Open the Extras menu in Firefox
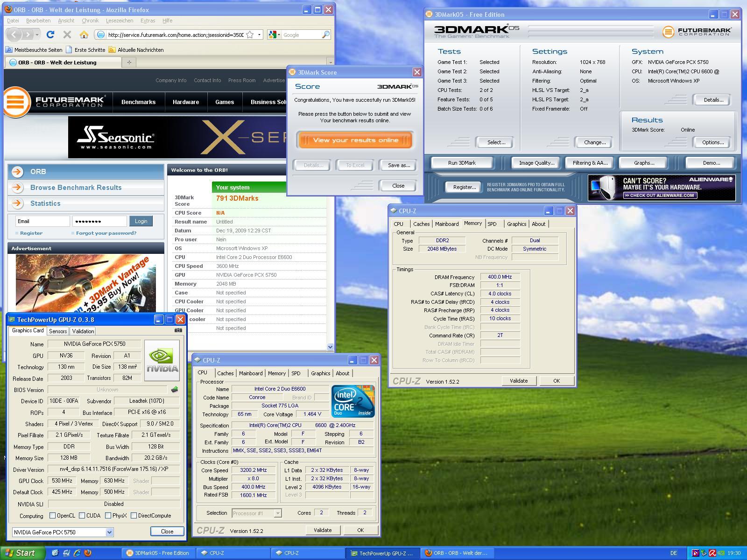Viewport: 747px width, 560px height. click(x=148, y=21)
